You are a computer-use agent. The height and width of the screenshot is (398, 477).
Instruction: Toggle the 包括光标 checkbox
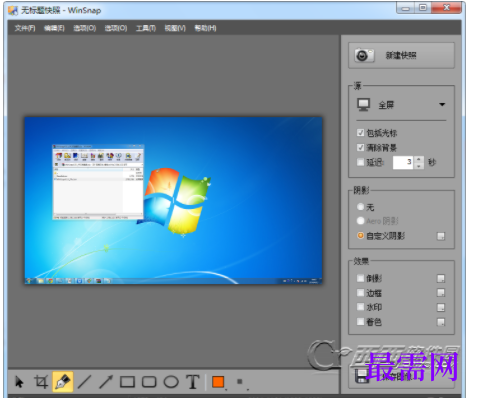[x=360, y=133]
